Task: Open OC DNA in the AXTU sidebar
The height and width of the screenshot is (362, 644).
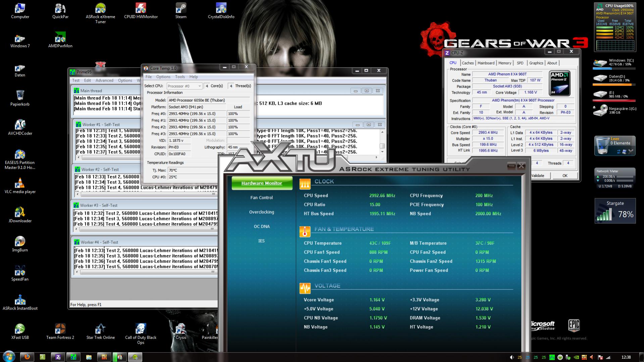Action: tap(261, 226)
